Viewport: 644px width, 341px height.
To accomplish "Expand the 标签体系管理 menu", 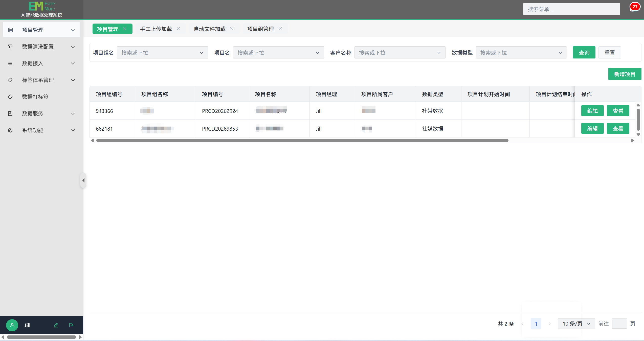I will pyautogui.click(x=73, y=80).
